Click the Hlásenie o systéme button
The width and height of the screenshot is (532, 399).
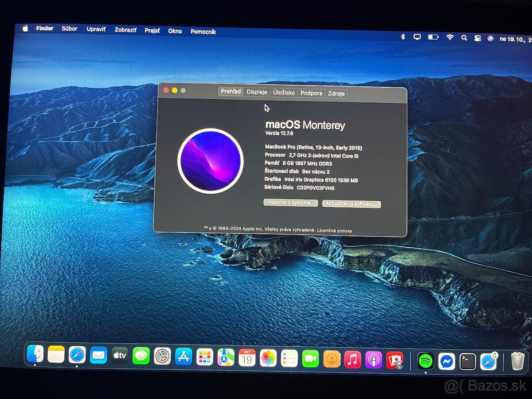tap(290, 203)
